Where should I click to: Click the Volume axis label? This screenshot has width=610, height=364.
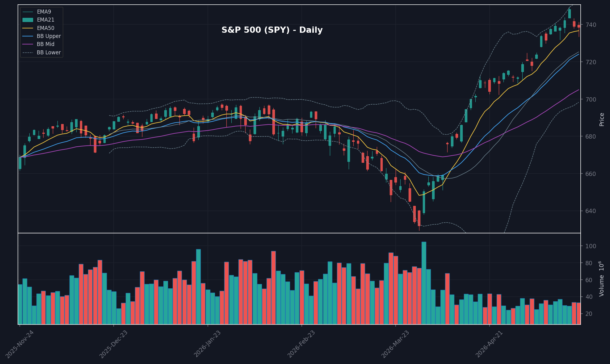coord(602,279)
